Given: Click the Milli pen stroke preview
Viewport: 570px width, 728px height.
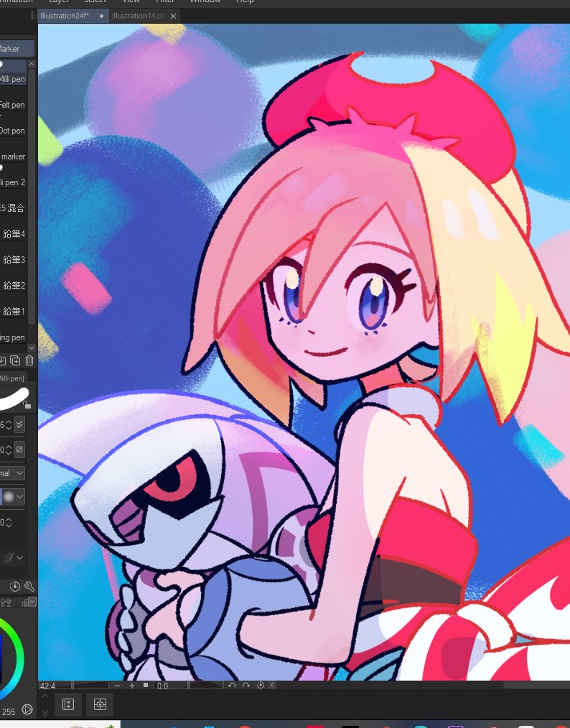Looking at the screenshot, I should click(13, 398).
